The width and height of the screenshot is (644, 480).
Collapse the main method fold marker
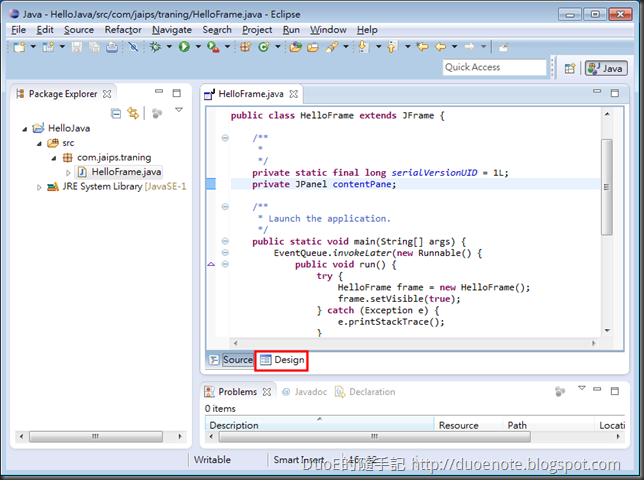(x=225, y=241)
